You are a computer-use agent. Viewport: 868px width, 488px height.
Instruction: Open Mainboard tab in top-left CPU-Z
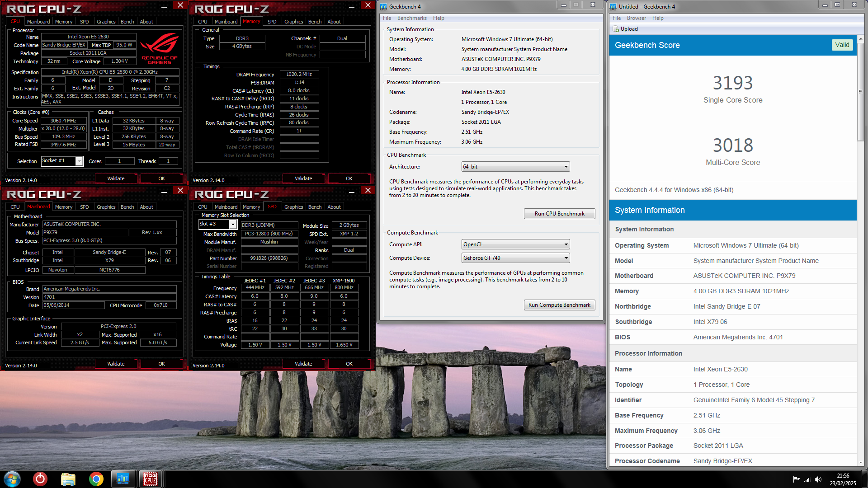point(38,22)
